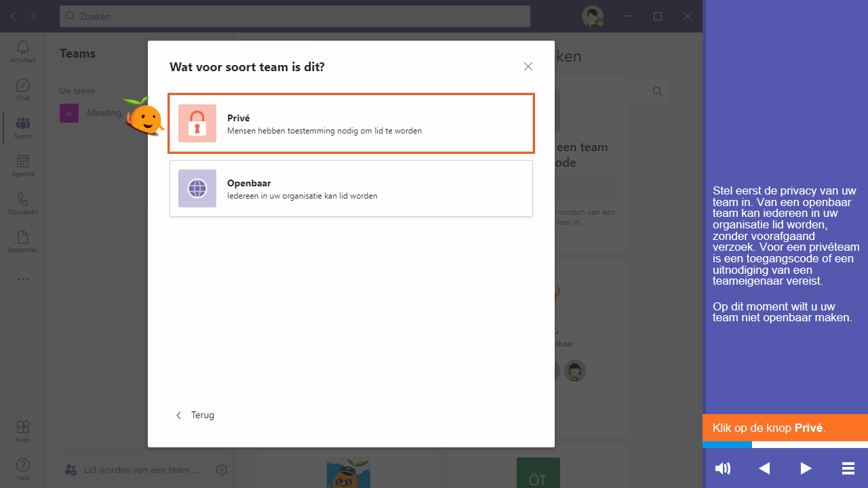Screen dimensions: 868x488
Task: Go back with the Terug button
Action: 195,415
